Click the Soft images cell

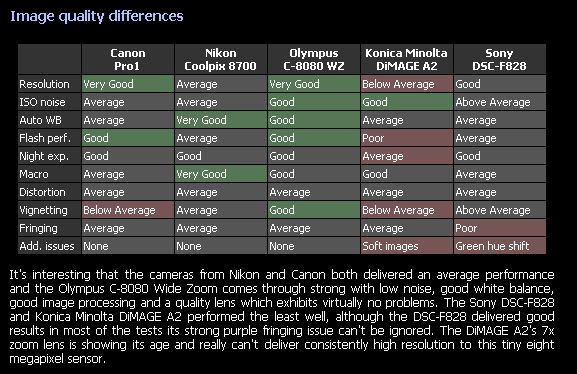point(407,246)
